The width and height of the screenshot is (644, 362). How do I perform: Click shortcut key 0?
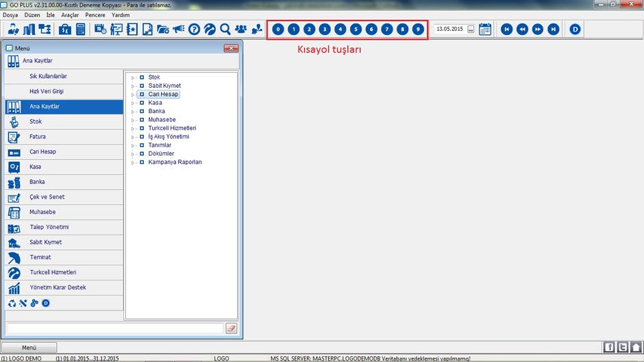(278, 29)
